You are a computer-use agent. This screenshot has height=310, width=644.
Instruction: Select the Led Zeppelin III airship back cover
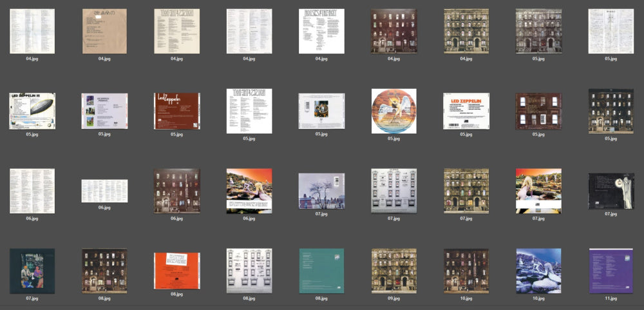32,111
